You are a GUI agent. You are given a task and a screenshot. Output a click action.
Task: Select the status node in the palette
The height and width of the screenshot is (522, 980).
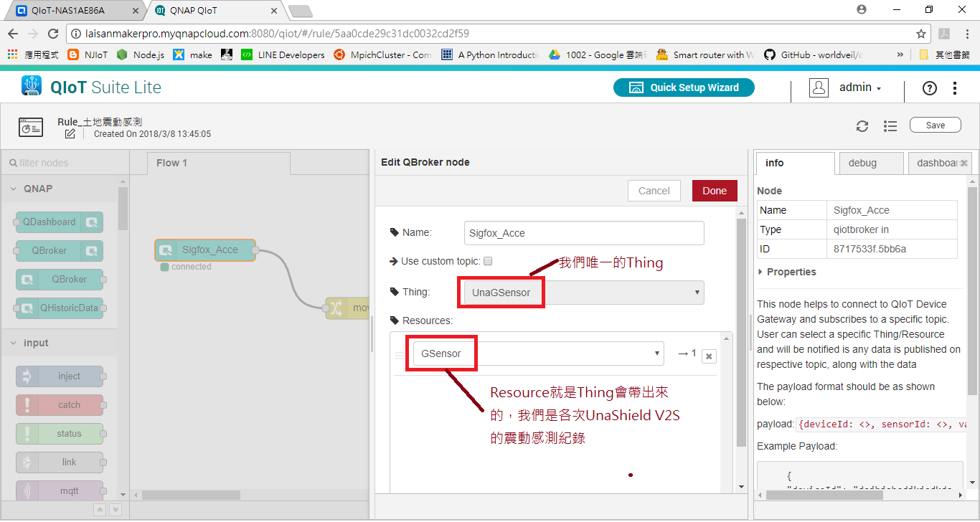pyautogui.click(x=60, y=434)
